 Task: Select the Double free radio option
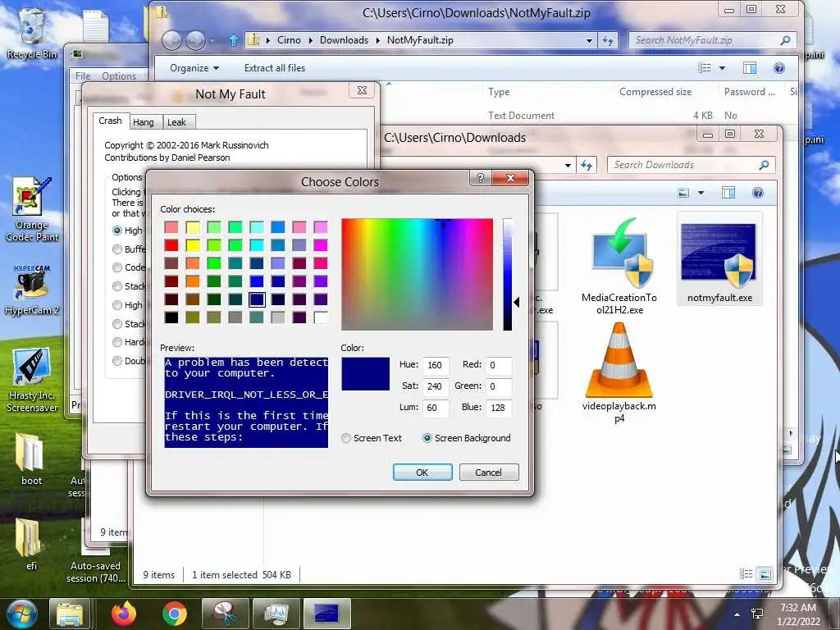[x=117, y=361]
